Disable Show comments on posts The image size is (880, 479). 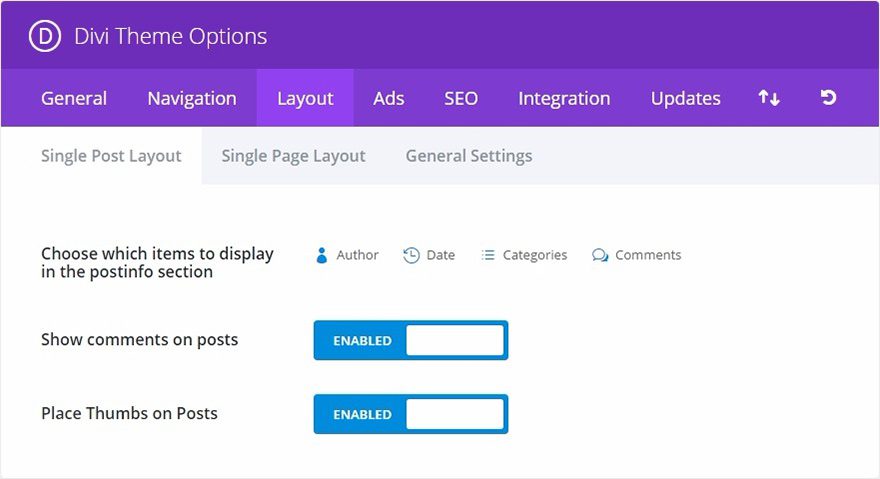coord(411,340)
